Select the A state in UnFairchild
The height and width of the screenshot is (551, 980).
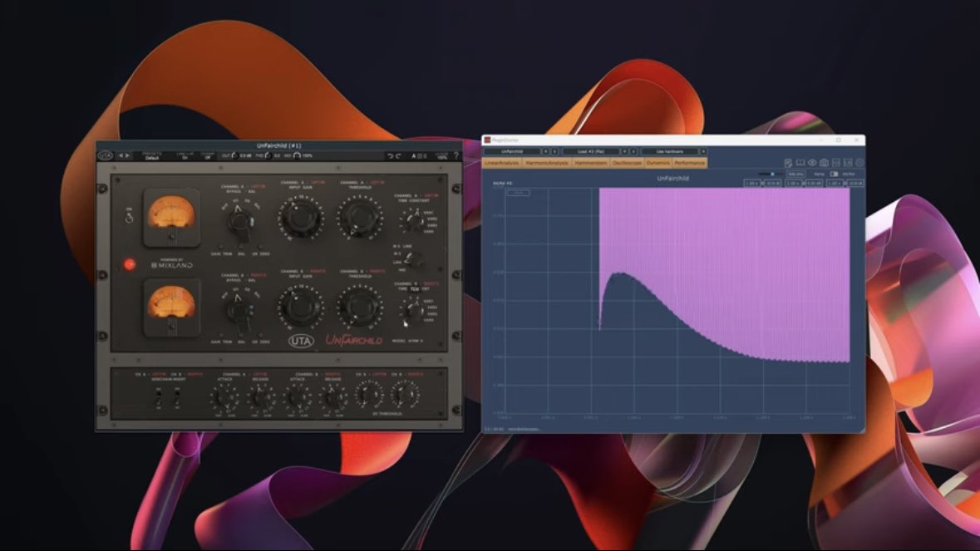[413, 156]
